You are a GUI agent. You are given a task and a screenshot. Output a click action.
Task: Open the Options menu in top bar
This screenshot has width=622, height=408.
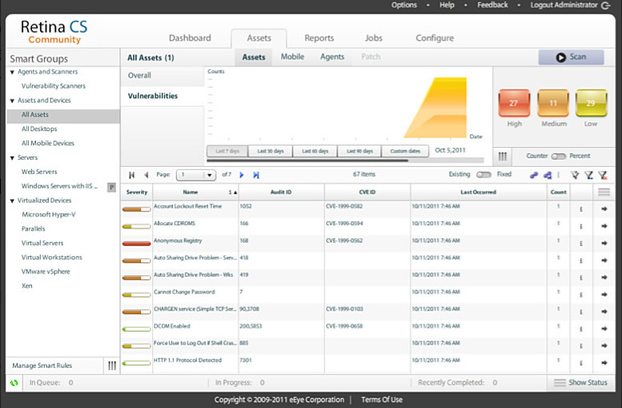404,5
